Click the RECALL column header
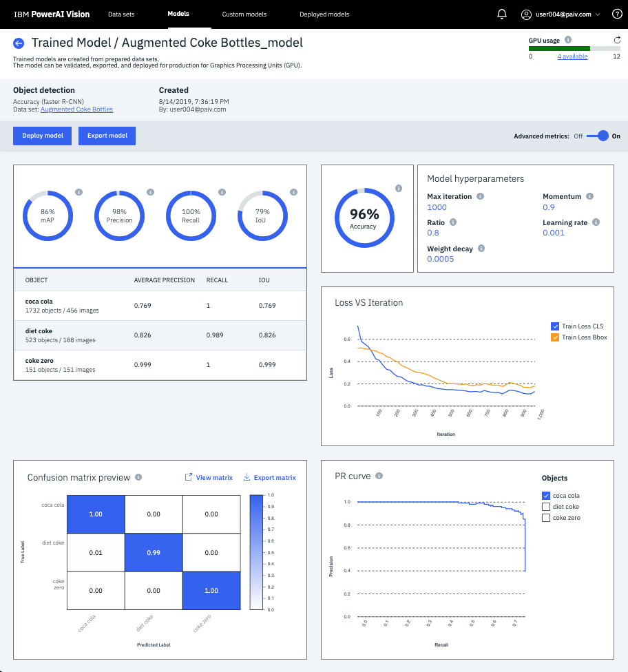Viewport: 628px width, 672px height. (x=217, y=280)
